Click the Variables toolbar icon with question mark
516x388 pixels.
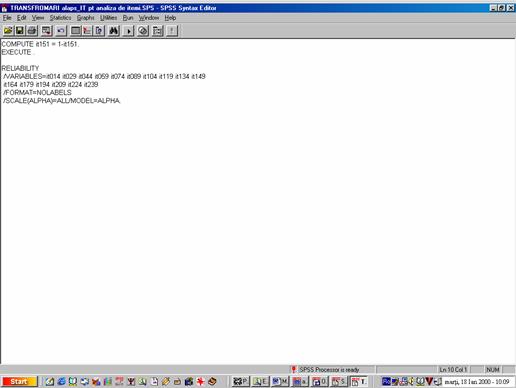99,31
